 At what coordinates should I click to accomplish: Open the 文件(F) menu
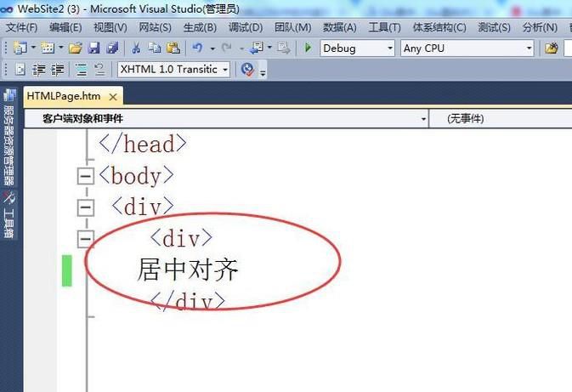click(21, 27)
